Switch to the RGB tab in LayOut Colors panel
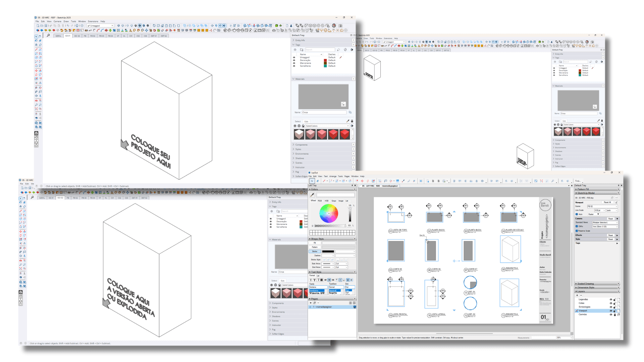The width and height of the screenshot is (644, 362). point(320,201)
